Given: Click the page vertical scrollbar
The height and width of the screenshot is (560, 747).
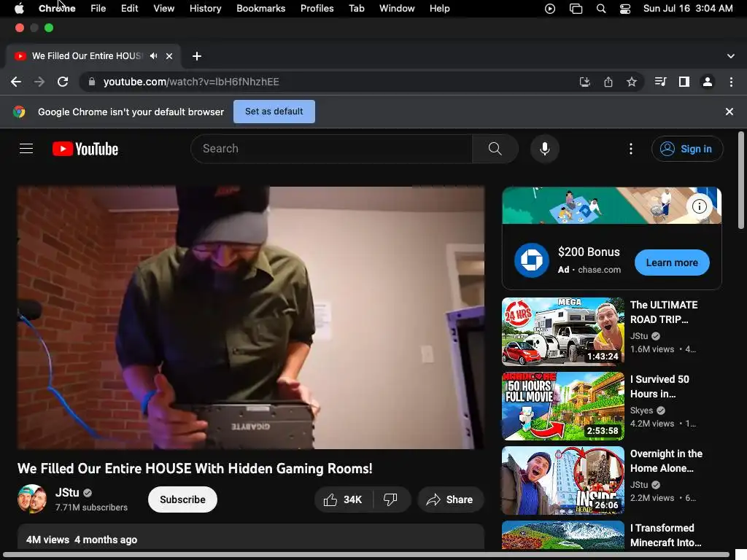Looking at the screenshot, I should pyautogui.click(x=741, y=181).
